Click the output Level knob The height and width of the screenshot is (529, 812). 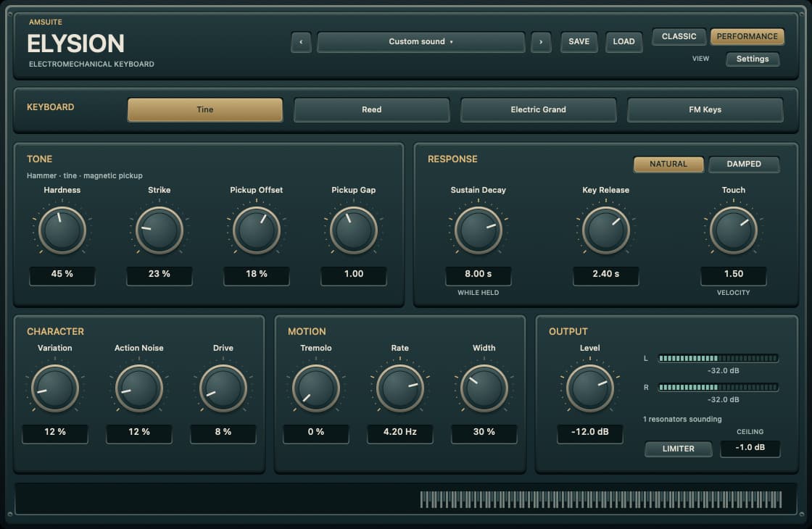pos(590,388)
